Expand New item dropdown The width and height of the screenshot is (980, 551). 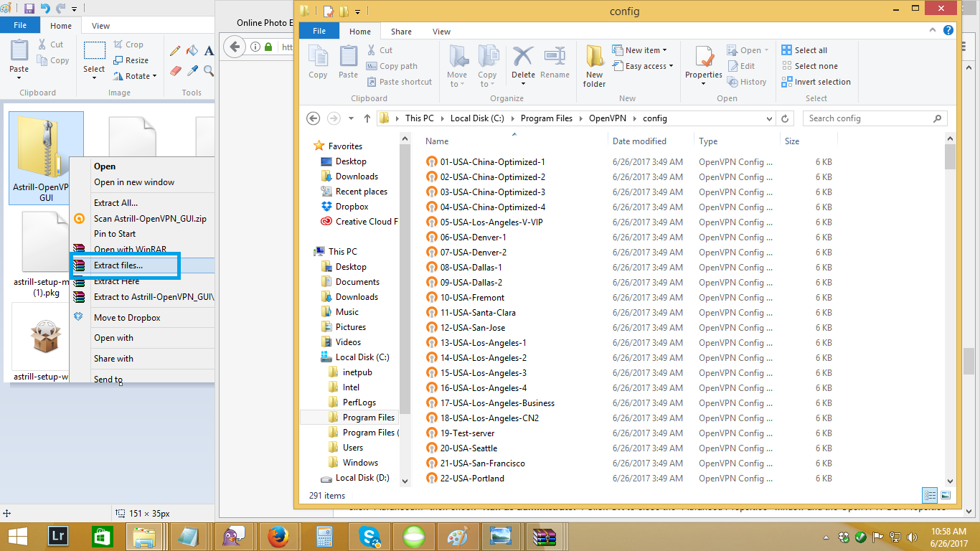tap(664, 50)
